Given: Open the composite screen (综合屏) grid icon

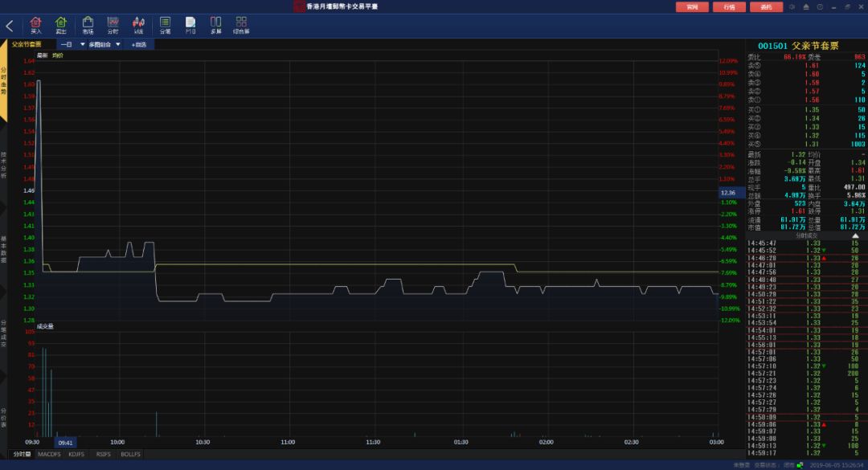Looking at the screenshot, I should click(241, 25).
